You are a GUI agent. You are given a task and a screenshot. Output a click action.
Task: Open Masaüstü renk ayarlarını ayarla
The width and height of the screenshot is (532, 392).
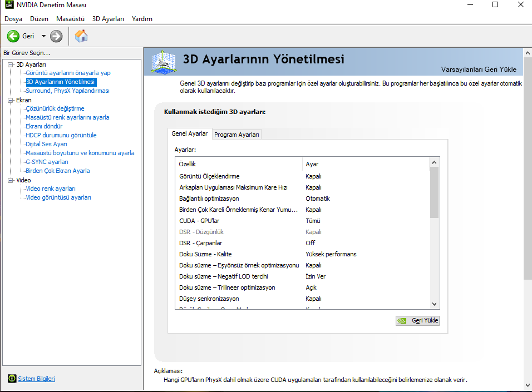click(67, 117)
